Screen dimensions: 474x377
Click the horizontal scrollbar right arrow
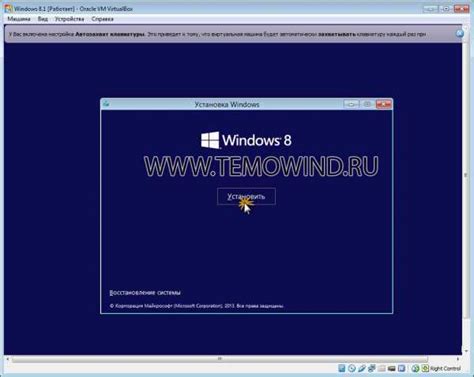458,359
